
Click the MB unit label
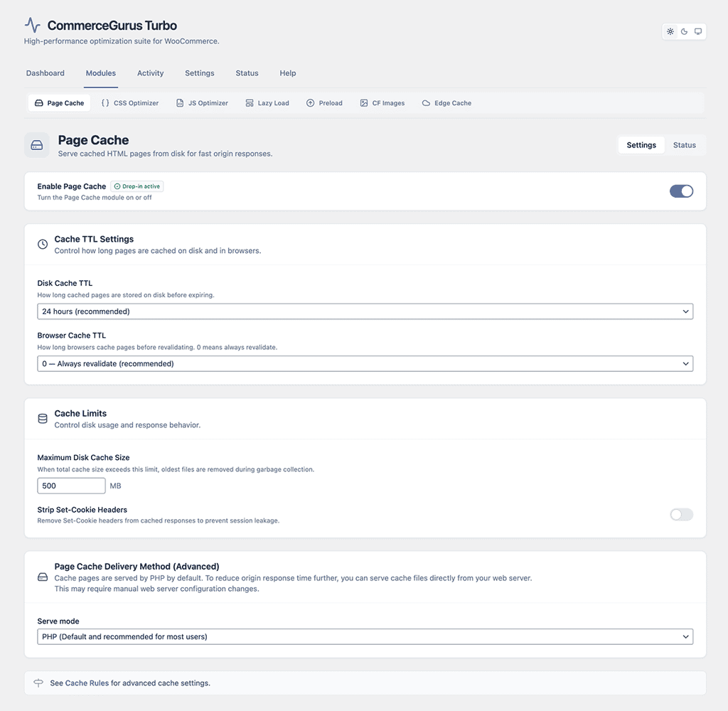tap(115, 486)
